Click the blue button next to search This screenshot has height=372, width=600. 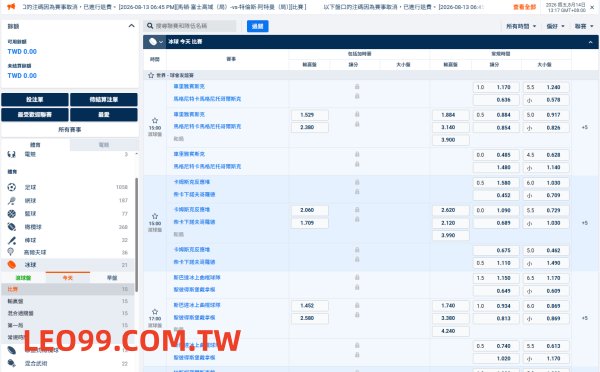pyautogui.click(x=258, y=26)
